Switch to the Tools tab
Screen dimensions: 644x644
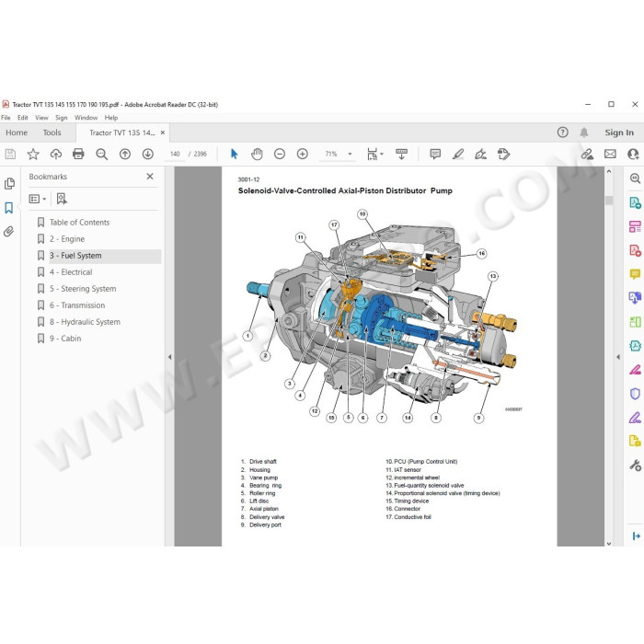pos(52,132)
